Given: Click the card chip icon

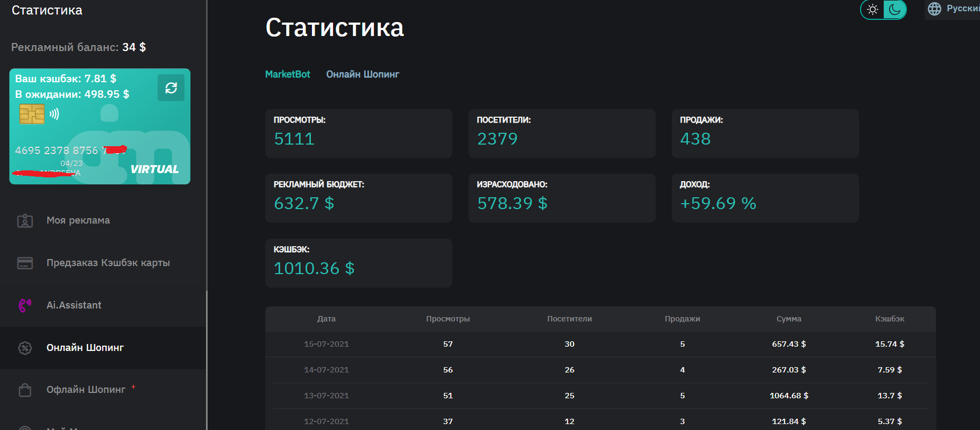Looking at the screenshot, I should tap(32, 114).
